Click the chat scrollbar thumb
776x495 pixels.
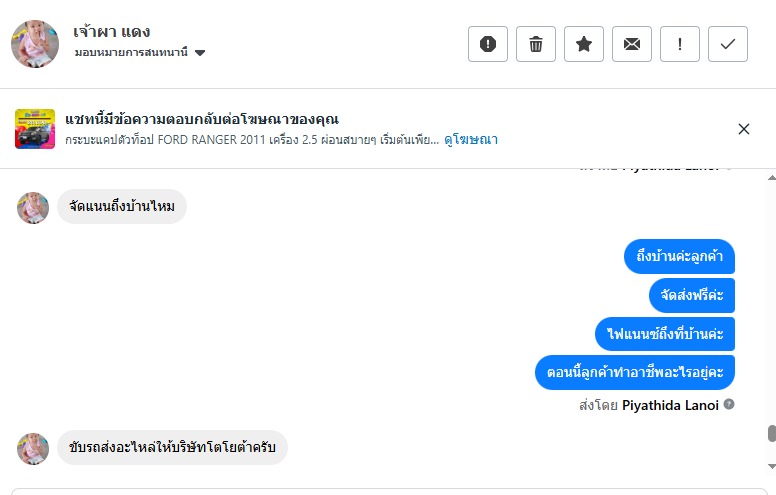tap(771, 434)
